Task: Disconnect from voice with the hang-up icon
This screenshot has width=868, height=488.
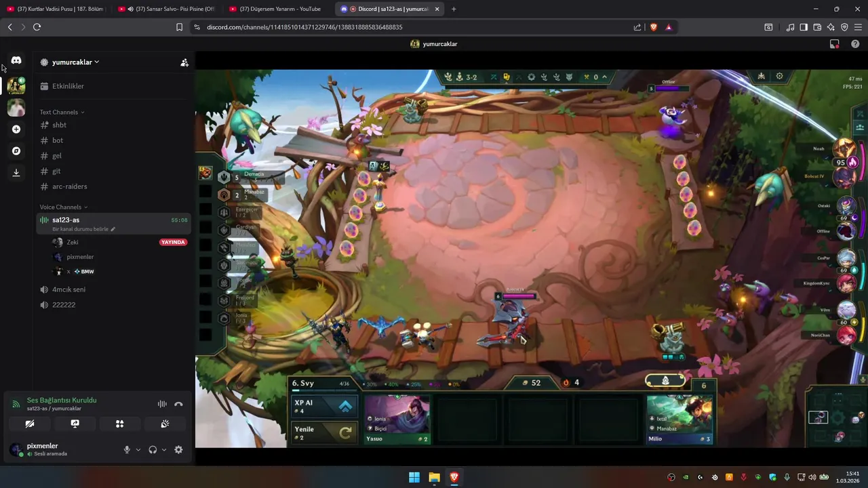Action: [178, 404]
